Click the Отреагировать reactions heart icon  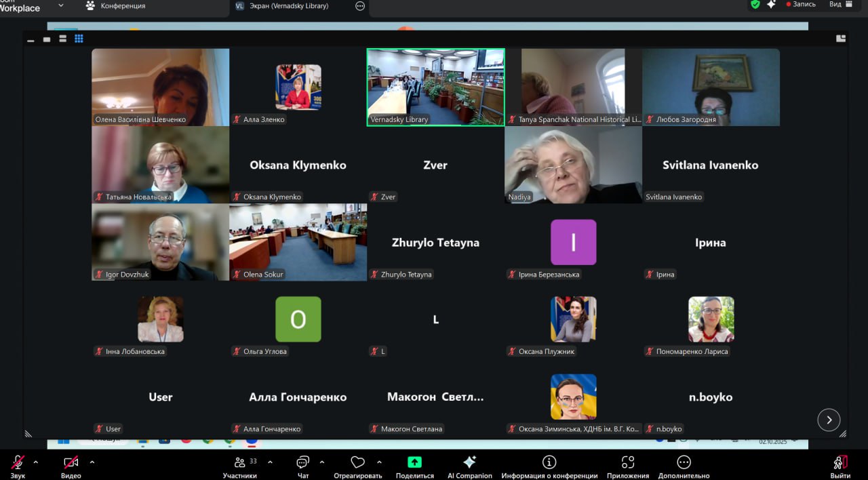point(357,464)
